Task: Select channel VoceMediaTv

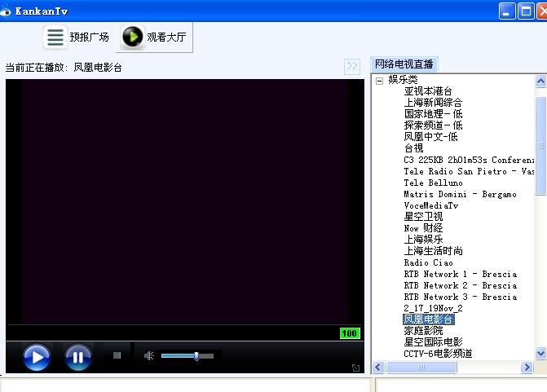Action: click(430, 205)
